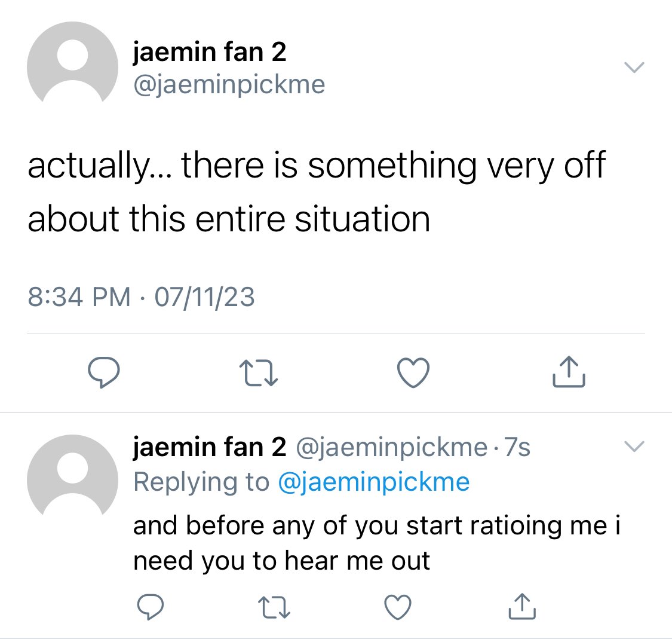672x639 pixels.
Task: Open 'jaemin fan 2' name in reply tweet
Action: (209, 447)
